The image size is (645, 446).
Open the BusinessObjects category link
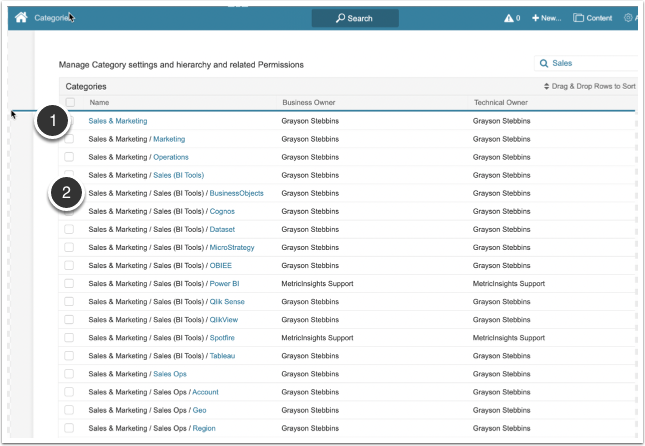pos(237,193)
